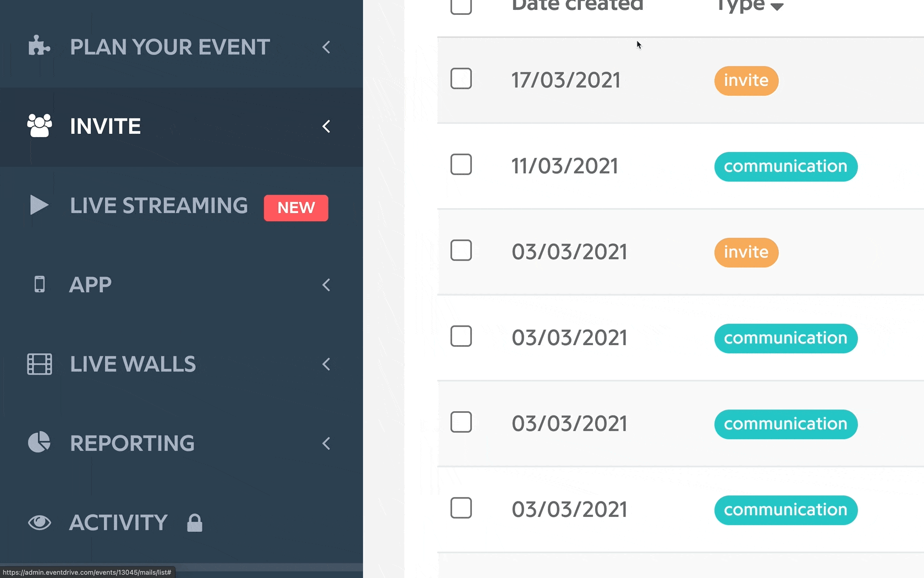Open the LIVE WALLS menu label
The height and width of the screenshot is (578, 924).
point(133,364)
